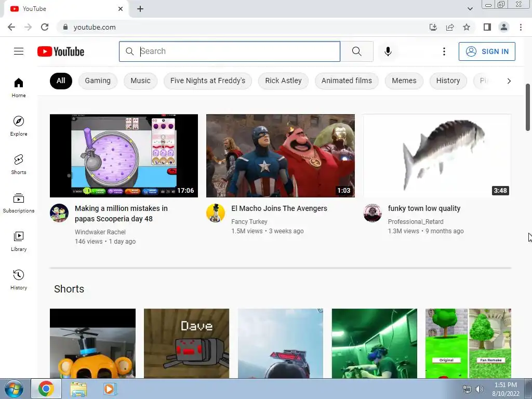The height and width of the screenshot is (399, 532).
Task: Select the Animated films chip
Action: tap(347, 81)
